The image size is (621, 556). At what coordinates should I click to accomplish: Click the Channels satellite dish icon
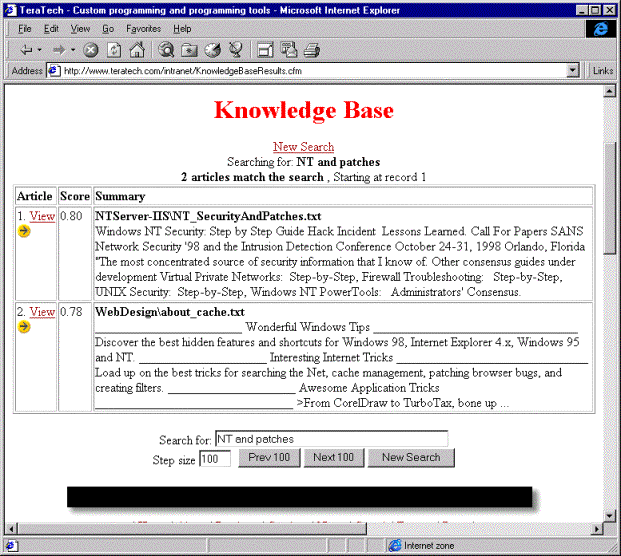236,50
